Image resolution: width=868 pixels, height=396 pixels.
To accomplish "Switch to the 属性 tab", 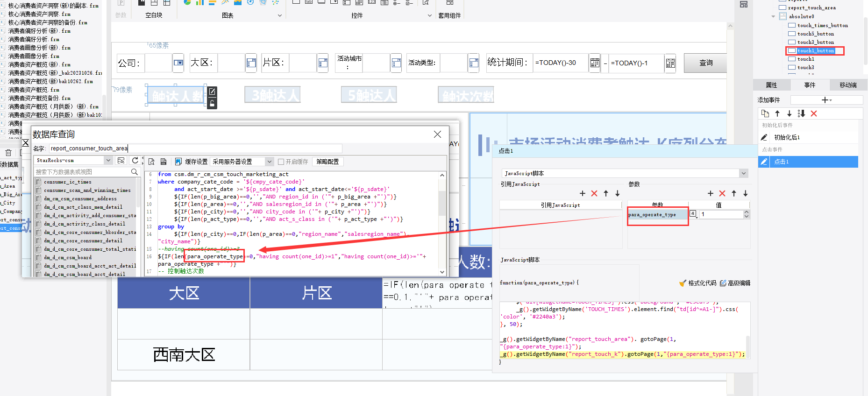I will coord(772,85).
